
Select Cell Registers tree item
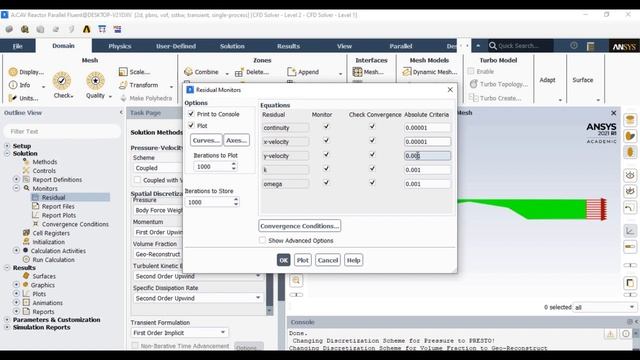pyautogui.click(x=51, y=233)
